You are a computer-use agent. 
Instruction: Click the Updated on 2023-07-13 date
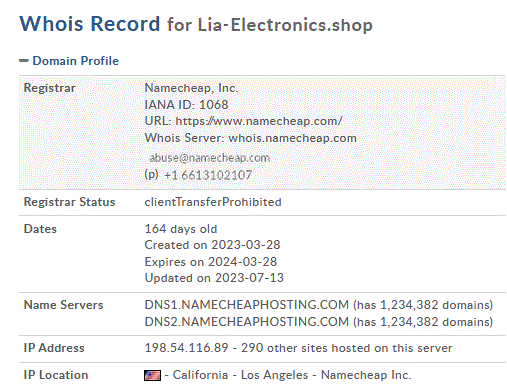tap(214, 278)
